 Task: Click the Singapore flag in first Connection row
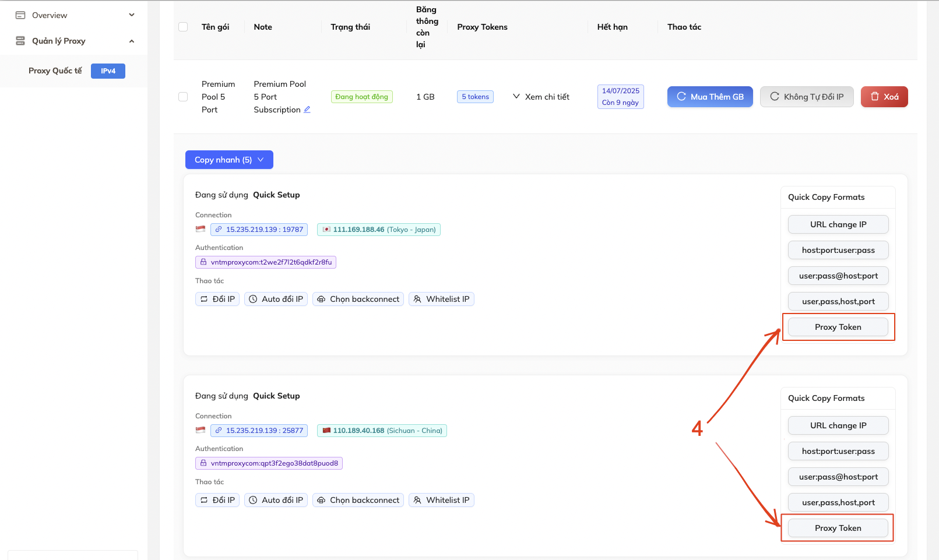[201, 229]
